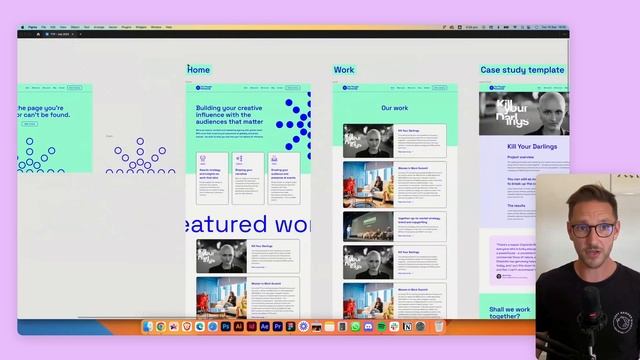This screenshot has height=360, width=640.
Task: Open Finder from the dock
Action: [x=147, y=327]
